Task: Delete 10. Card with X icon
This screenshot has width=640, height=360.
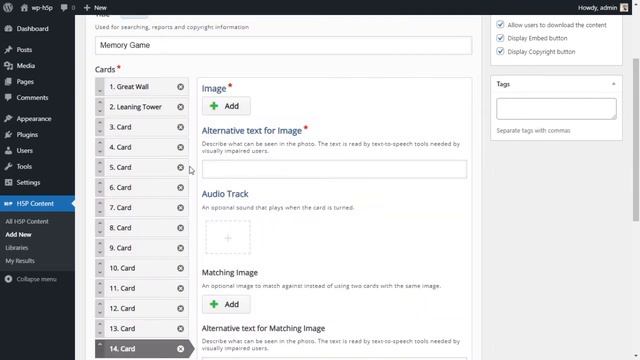Action: click(180, 268)
